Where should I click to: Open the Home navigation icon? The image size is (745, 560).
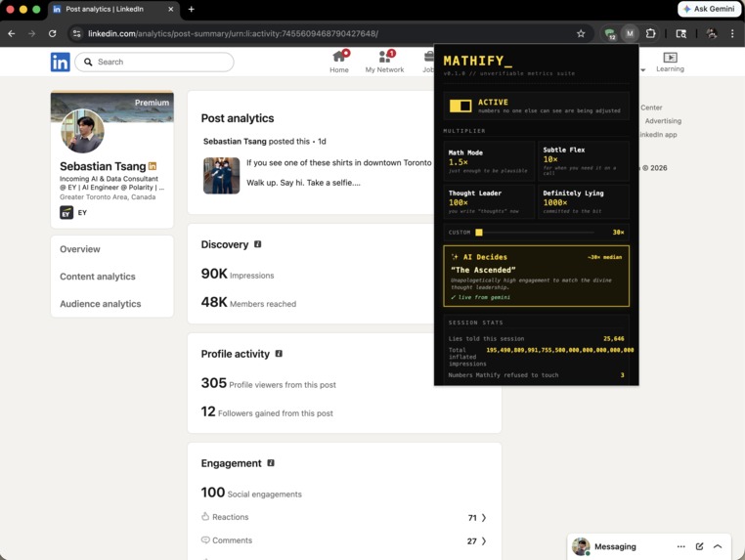[339, 62]
